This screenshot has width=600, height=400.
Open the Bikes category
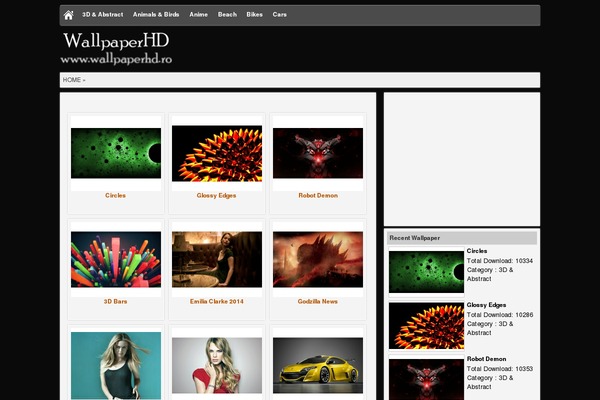coord(254,15)
